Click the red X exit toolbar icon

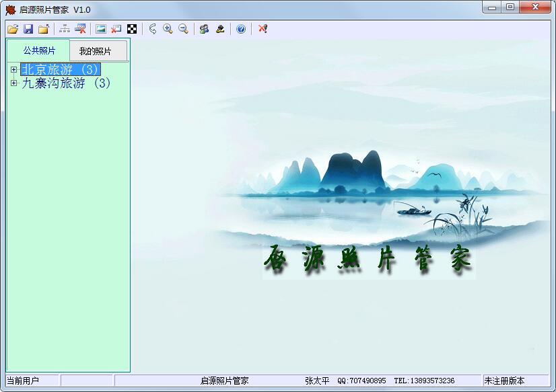click(263, 29)
